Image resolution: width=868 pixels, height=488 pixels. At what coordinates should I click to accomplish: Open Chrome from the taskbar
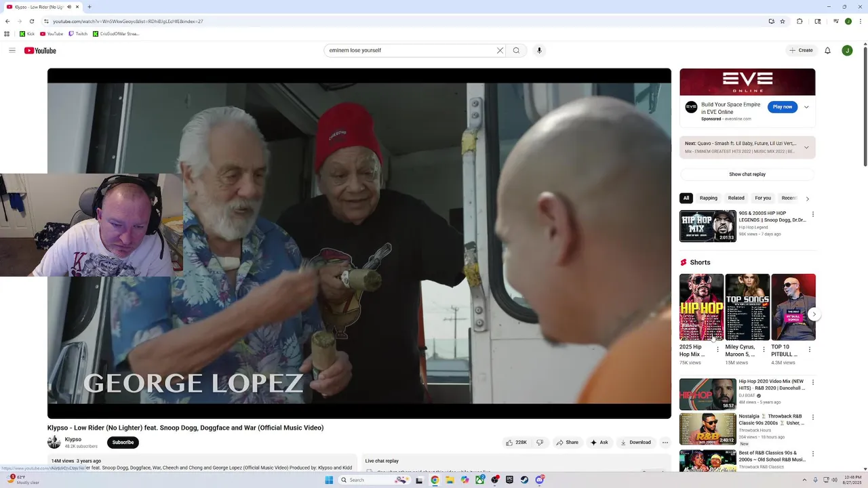click(435, 480)
